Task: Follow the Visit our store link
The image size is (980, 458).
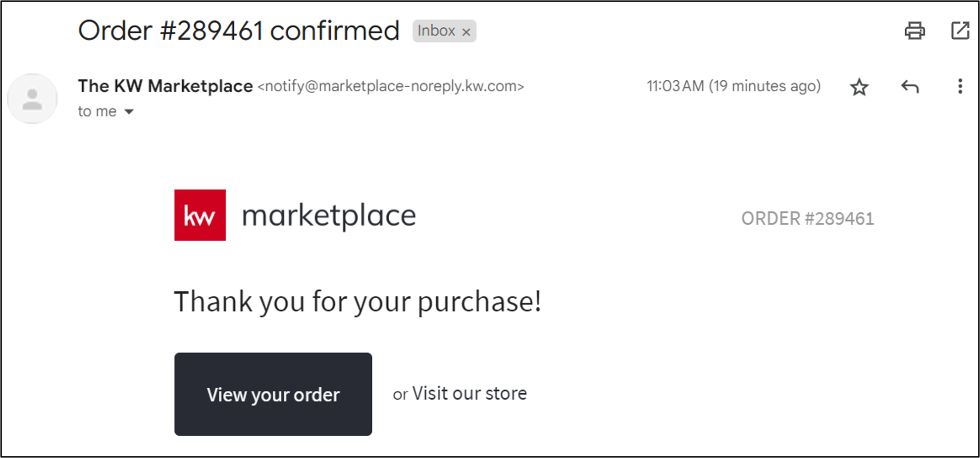Action: [x=469, y=393]
